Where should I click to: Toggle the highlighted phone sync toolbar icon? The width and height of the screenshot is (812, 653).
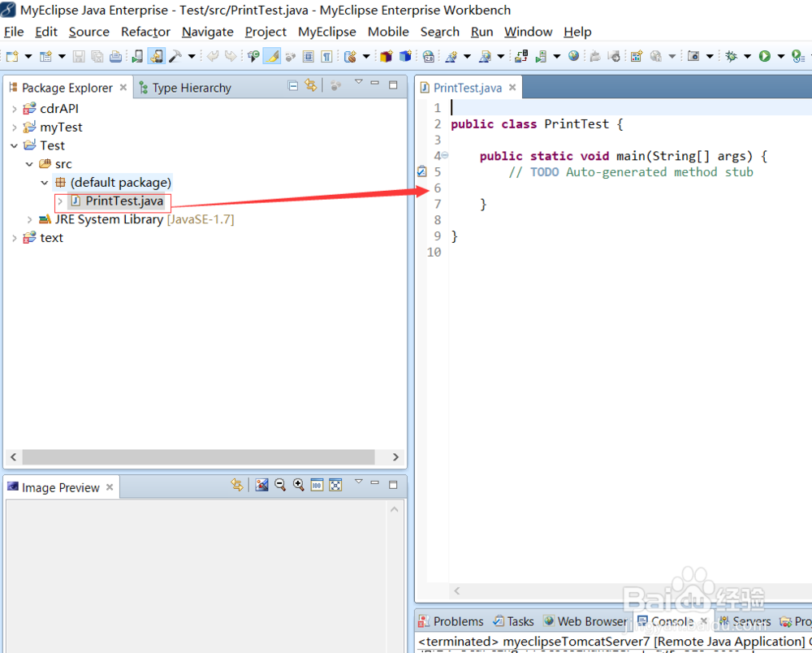tap(157, 56)
